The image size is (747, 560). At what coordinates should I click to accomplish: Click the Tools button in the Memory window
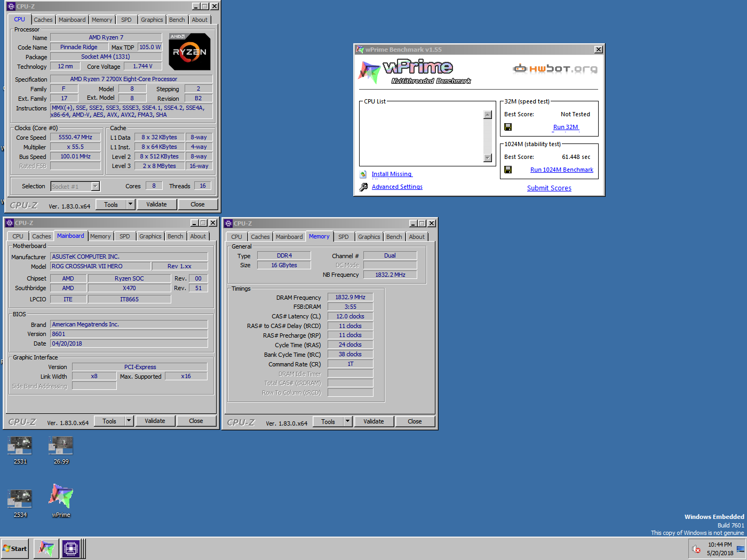click(328, 421)
